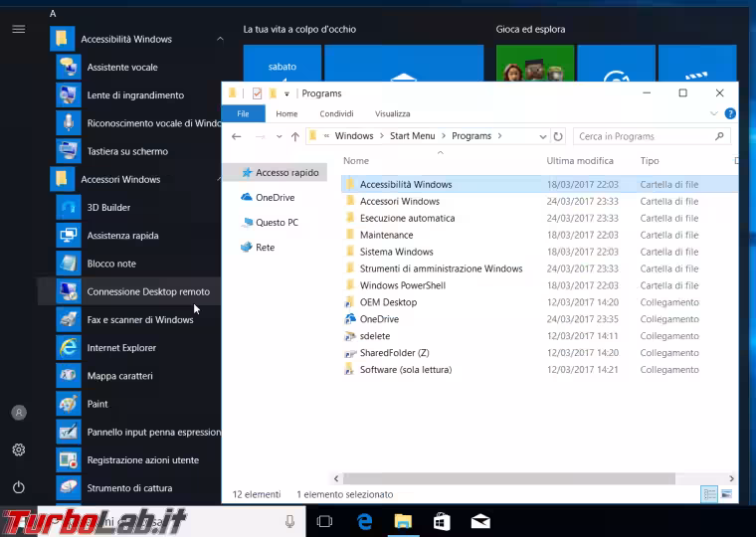Sort by Tipo column header
The image size is (756, 537).
(650, 161)
